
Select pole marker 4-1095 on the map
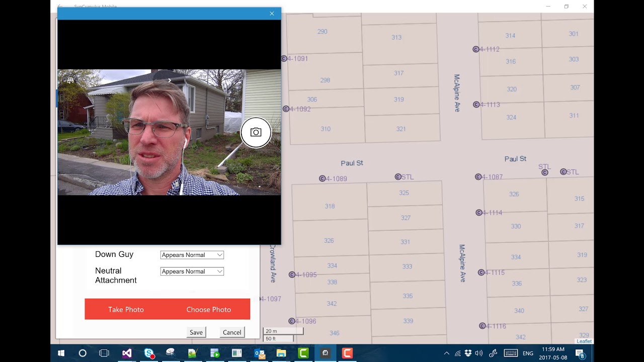(292, 275)
